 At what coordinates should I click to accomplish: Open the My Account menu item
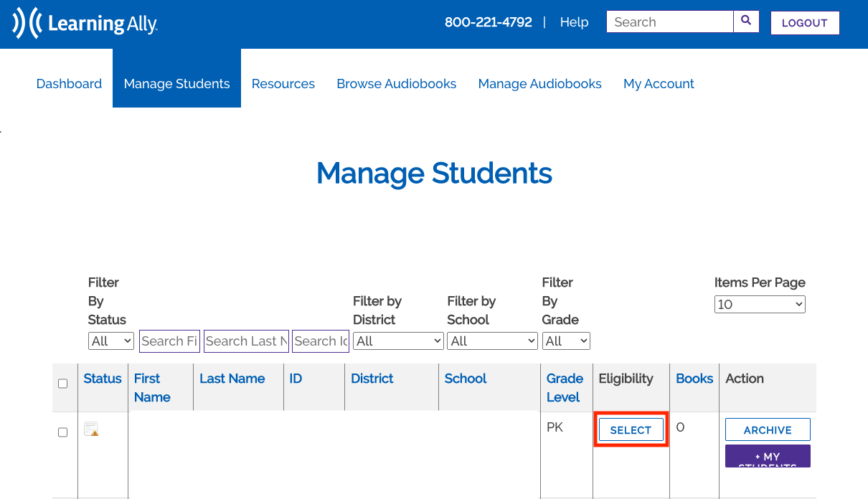(x=659, y=84)
